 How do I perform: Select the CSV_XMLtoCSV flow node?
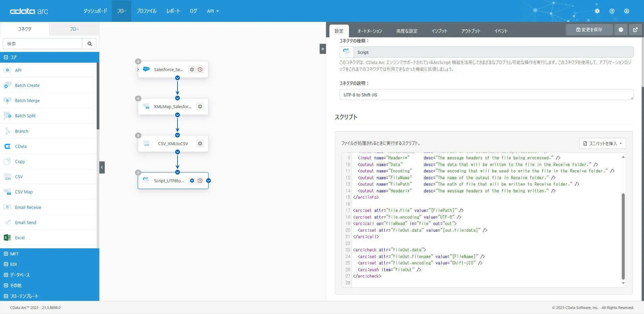tap(173, 144)
